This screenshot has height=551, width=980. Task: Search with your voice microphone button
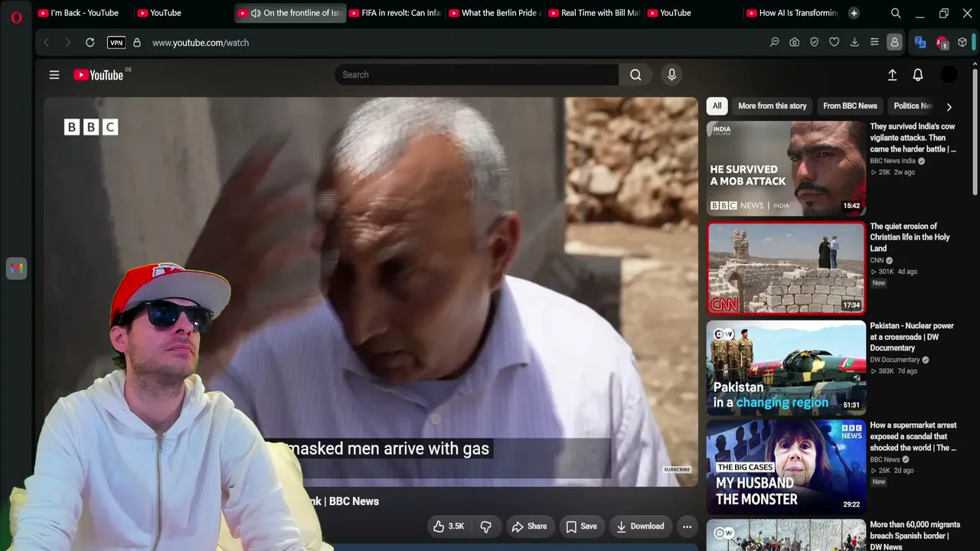click(671, 75)
